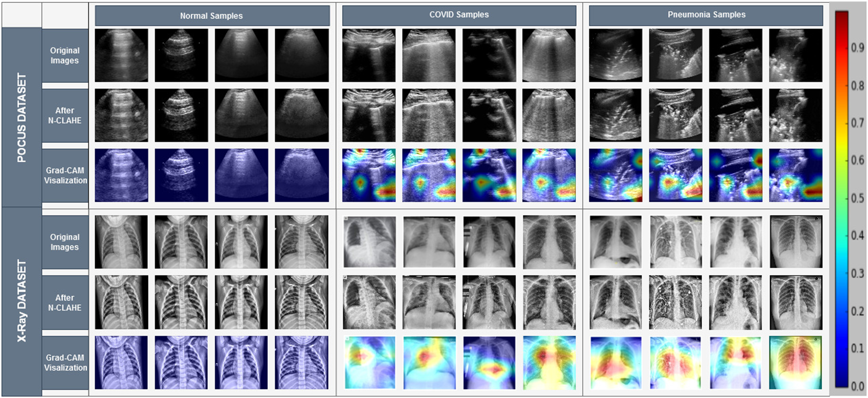Click "Original Images" label in POCUS section

(x=65, y=55)
